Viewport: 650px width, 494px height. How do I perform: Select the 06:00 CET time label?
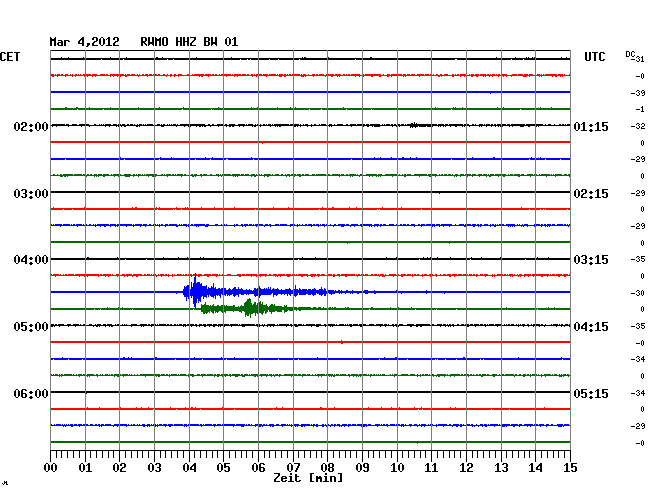click(31, 393)
